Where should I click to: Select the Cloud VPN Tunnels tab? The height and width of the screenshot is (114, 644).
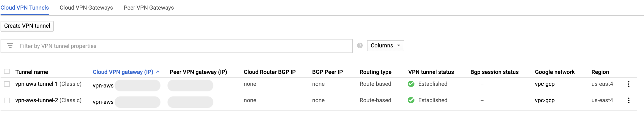25,8
